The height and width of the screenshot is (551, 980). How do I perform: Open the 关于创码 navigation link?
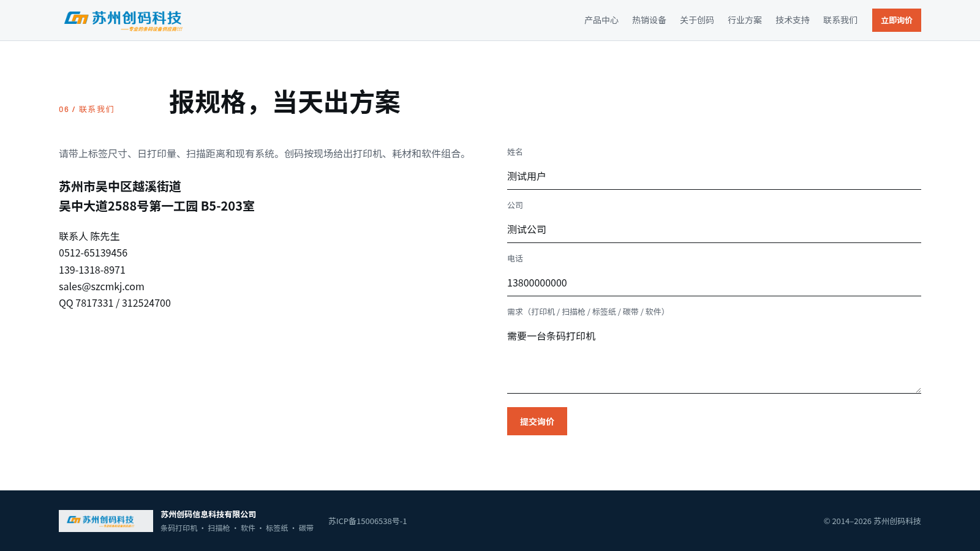coord(697,20)
